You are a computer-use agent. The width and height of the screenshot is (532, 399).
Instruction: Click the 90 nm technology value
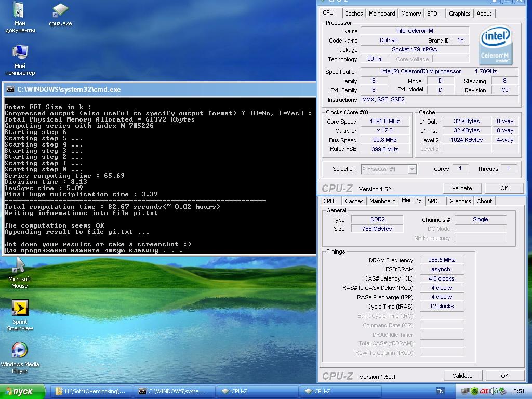click(x=375, y=59)
